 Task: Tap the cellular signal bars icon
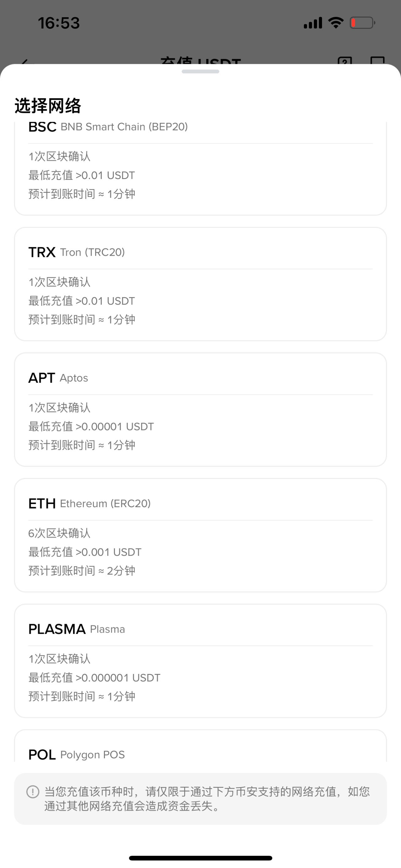pyautogui.click(x=313, y=23)
